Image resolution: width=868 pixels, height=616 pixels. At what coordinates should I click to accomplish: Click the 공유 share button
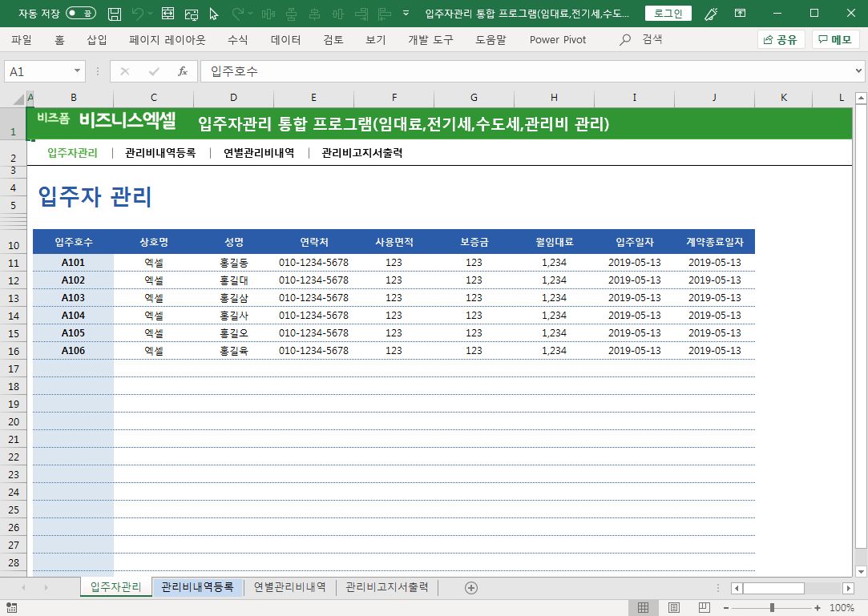pos(780,39)
